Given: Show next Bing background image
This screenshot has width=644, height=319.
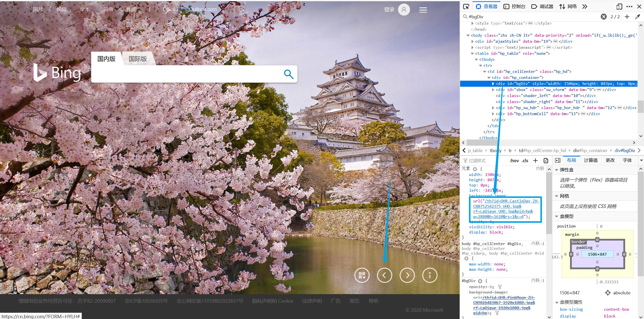Looking at the screenshot, I should (x=407, y=275).
